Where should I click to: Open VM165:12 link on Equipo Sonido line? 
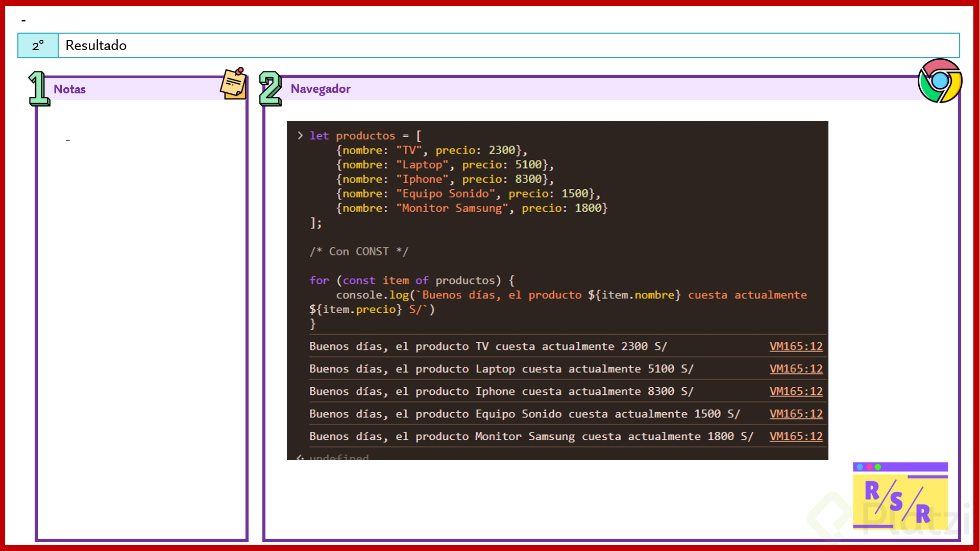click(796, 414)
